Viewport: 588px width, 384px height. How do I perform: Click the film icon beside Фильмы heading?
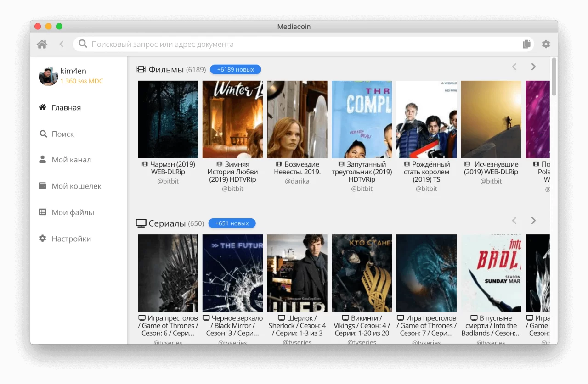click(x=141, y=70)
